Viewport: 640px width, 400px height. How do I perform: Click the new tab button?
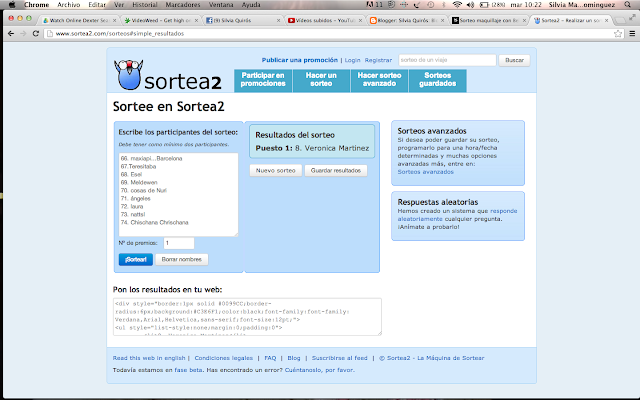coord(620,20)
